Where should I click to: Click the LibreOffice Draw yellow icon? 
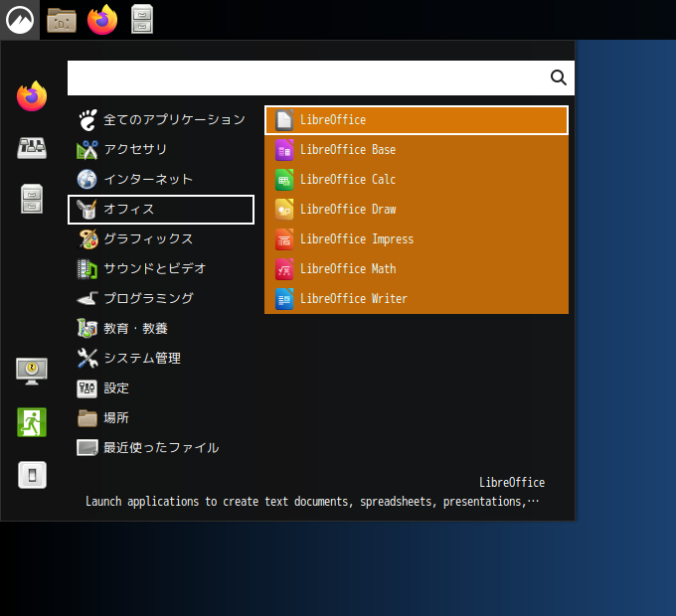tap(284, 210)
